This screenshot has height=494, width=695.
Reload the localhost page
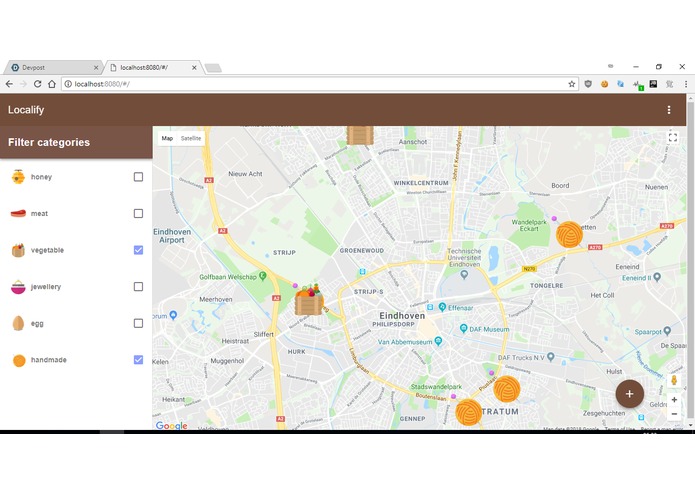37,84
